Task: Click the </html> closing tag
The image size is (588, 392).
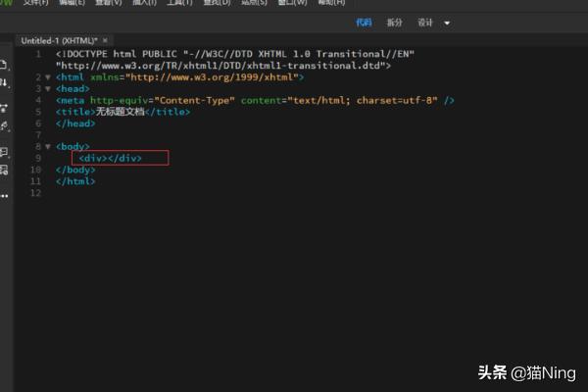Action: pyautogui.click(x=75, y=181)
